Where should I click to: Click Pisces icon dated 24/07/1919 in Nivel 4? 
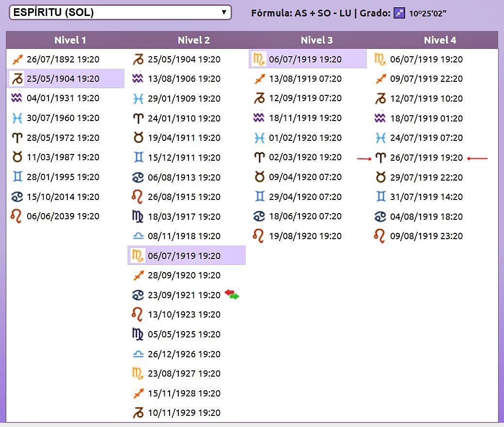(380, 138)
